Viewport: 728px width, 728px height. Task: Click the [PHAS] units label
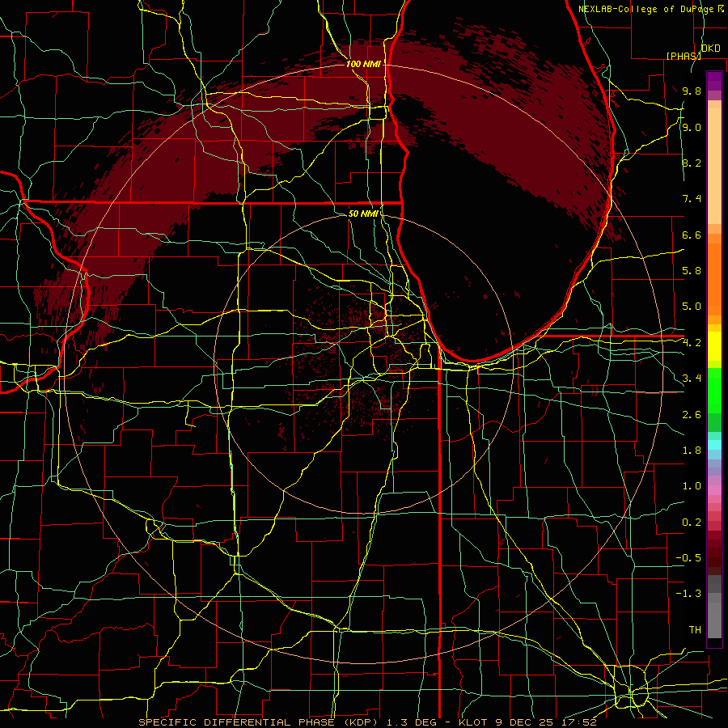[x=684, y=56]
